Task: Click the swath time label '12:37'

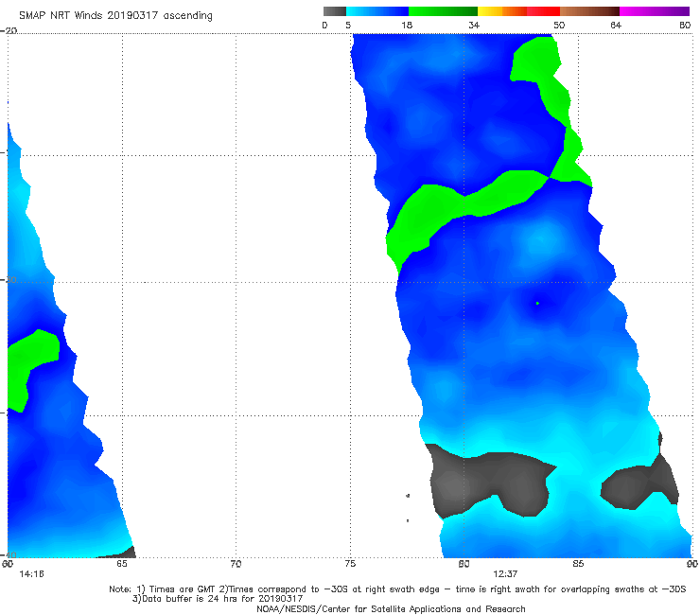Action: 505,574
